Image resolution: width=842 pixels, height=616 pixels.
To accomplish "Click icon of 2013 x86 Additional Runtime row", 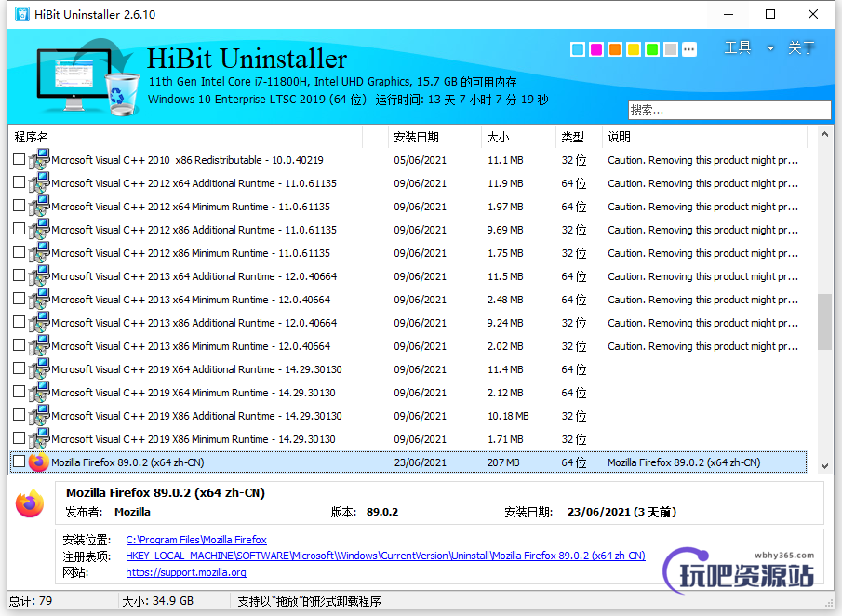I will click(x=39, y=322).
